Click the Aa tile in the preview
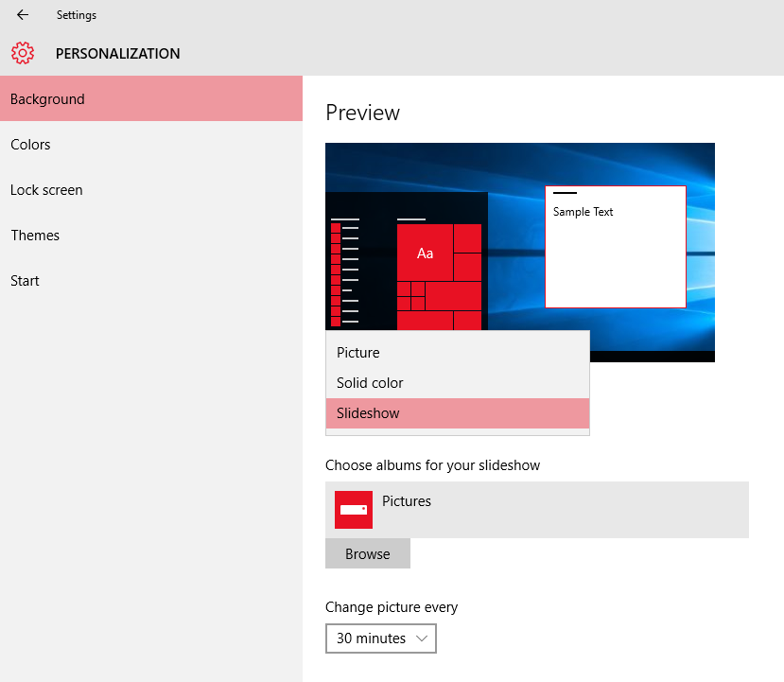Screen dimensions: 784x682 click(425, 253)
